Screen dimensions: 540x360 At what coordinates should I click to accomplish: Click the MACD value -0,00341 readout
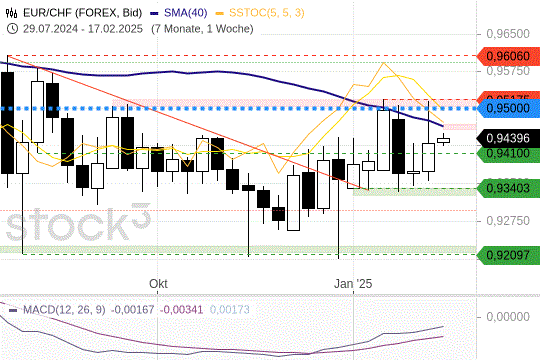[x=181, y=310]
